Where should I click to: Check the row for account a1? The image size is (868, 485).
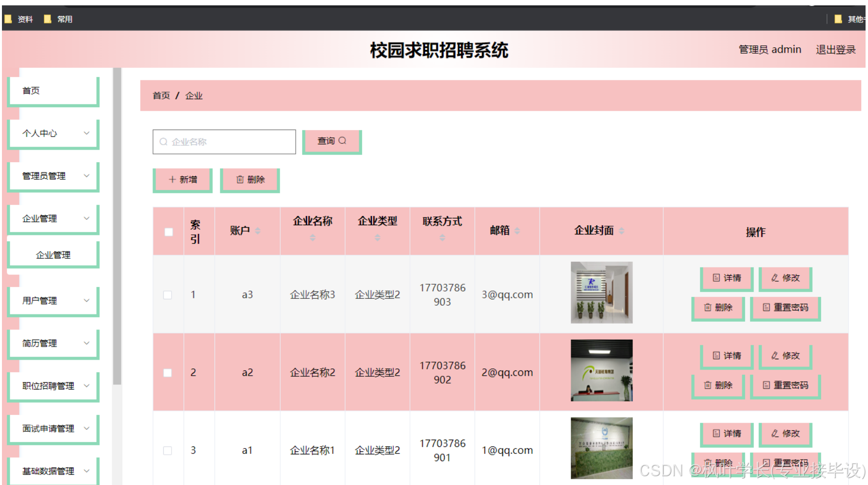167,450
